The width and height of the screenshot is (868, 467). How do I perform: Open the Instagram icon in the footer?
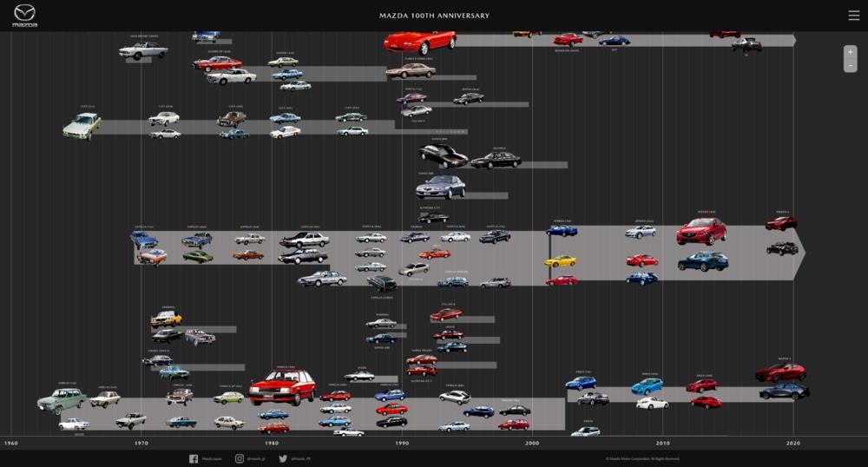pos(240,458)
